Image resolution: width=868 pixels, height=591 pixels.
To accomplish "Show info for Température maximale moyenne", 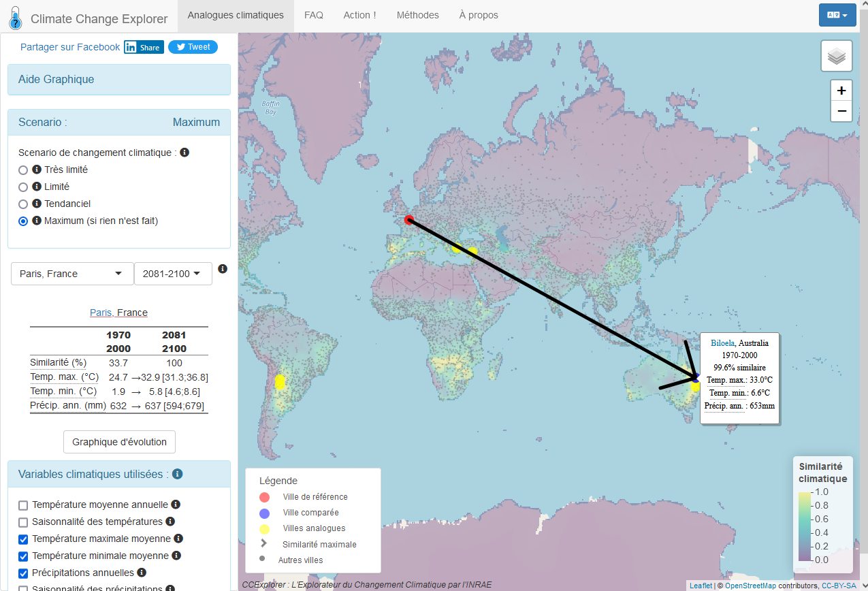I will click(178, 539).
